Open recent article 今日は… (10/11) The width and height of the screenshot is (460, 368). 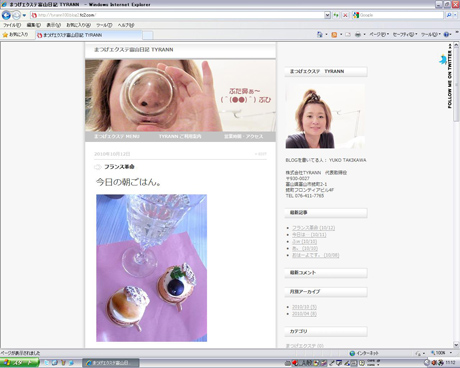[x=309, y=235]
